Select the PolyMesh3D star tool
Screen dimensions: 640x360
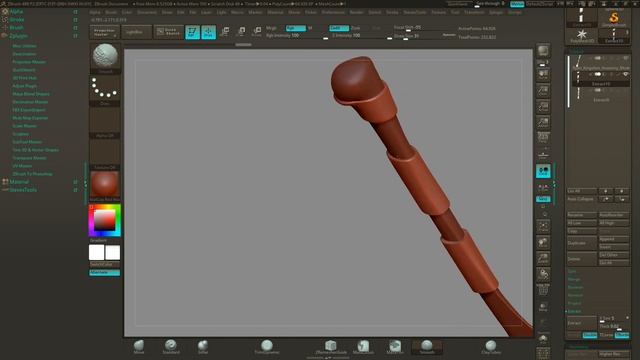[x=582, y=35]
